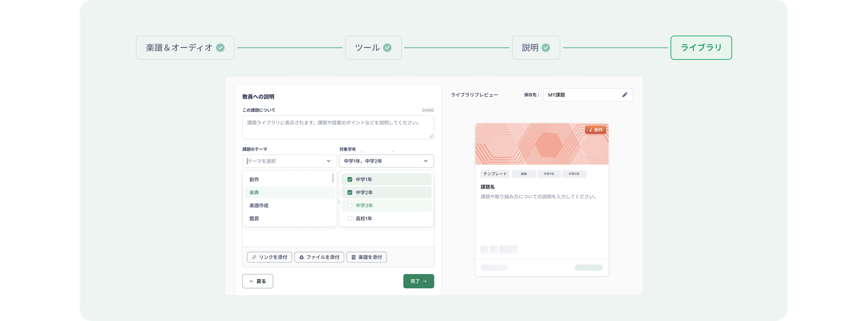Viewport: 868px width, 321px height.
Task: Click the checkmark icon on 説明 step
Action: point(546,48)
